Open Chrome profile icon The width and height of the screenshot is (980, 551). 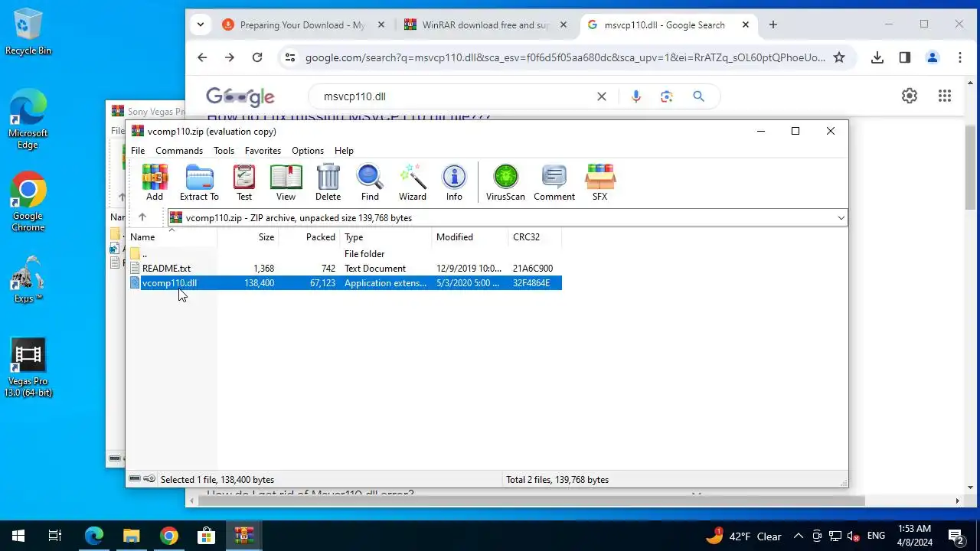coord(933,57)
